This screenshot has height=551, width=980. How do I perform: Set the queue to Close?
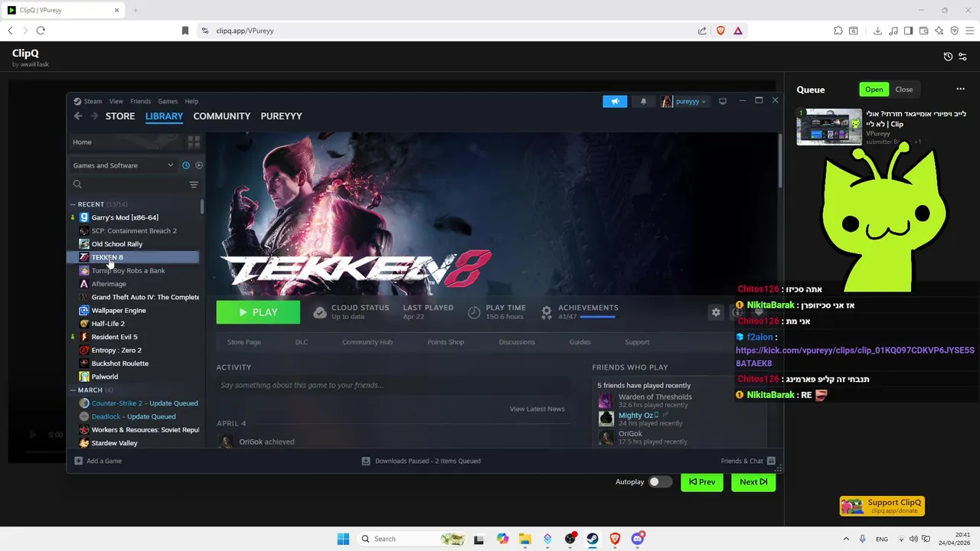(904, 90)
